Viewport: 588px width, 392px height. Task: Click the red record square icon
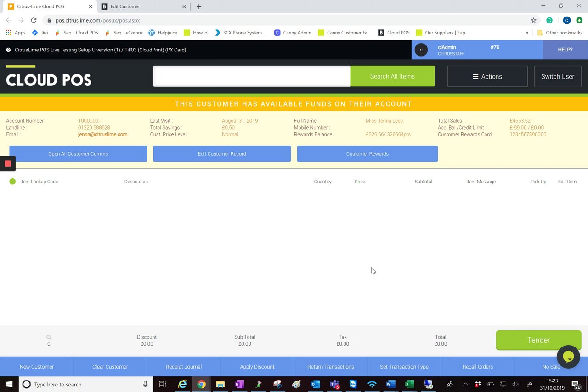point(8,164)
